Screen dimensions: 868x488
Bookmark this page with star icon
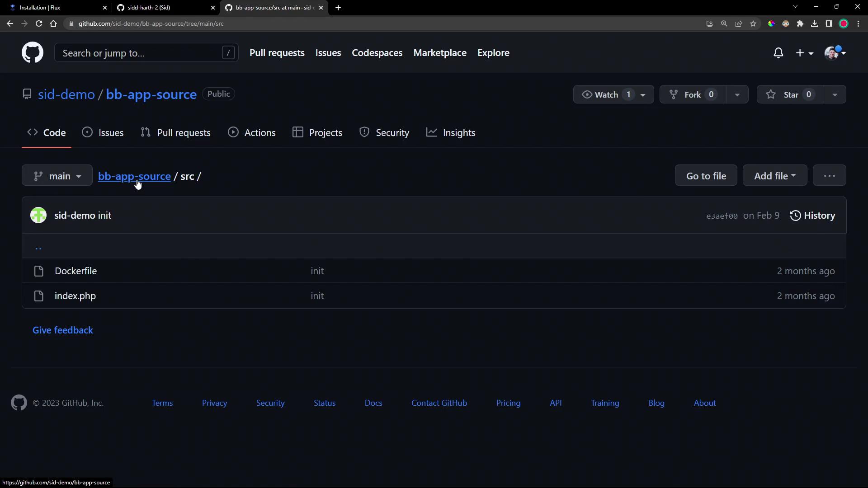[753, 23]
